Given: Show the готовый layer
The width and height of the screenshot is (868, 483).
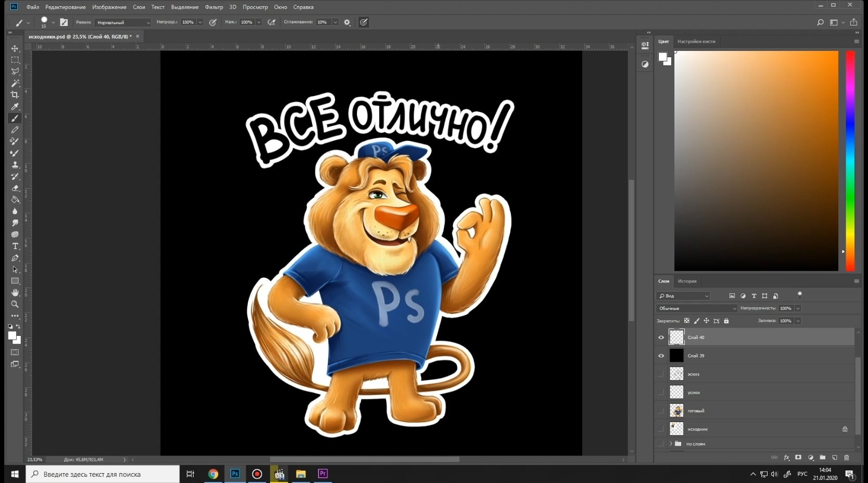Looking at the screenshot, I should (x=661, y=411).
